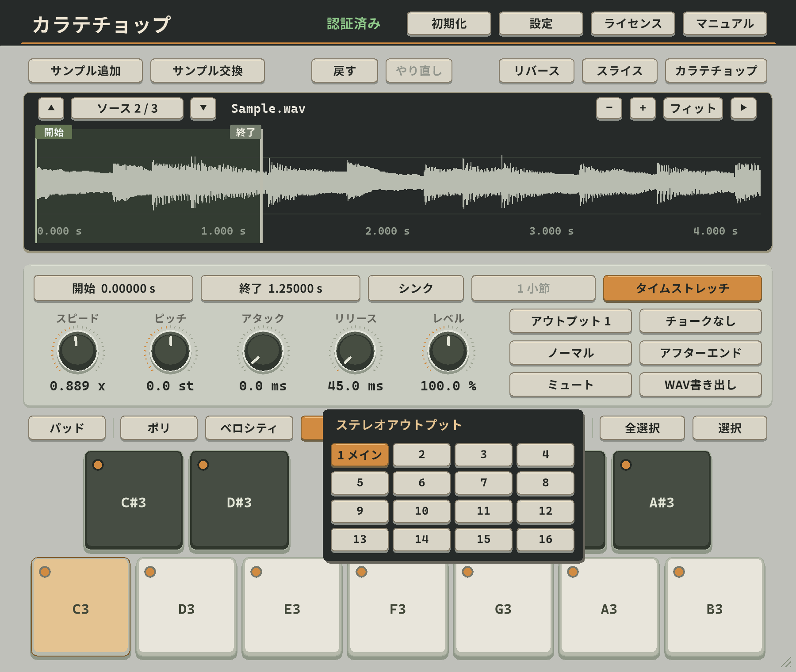Click the 開始 0.00000 s field
Screen dimensions: 796x672
coord(113,288)
